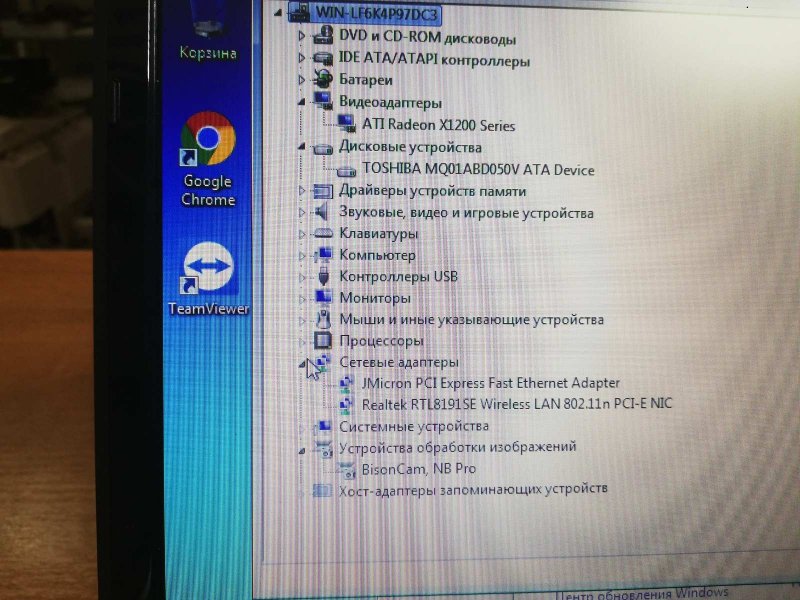The height and width of the screenshot is (600, 800).
Task: Select the Батареи battery category icon
Action: 322,79
